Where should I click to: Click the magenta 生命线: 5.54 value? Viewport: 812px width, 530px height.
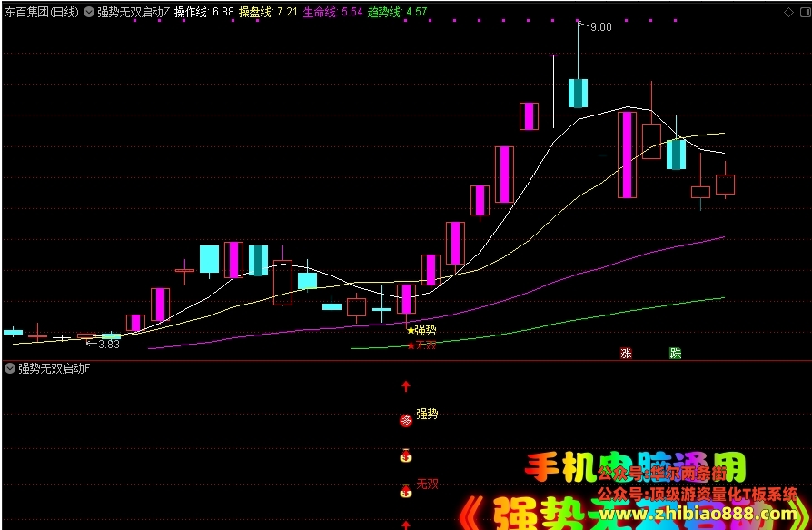(332, 12)
